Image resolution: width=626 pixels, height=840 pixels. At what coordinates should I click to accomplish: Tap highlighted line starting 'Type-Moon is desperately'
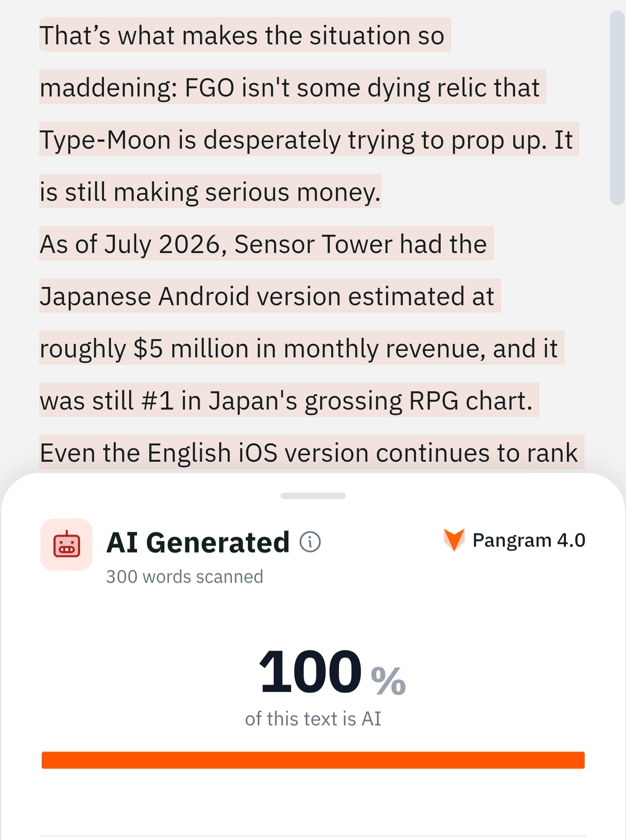pyautogui.click(x=309, y=139)
